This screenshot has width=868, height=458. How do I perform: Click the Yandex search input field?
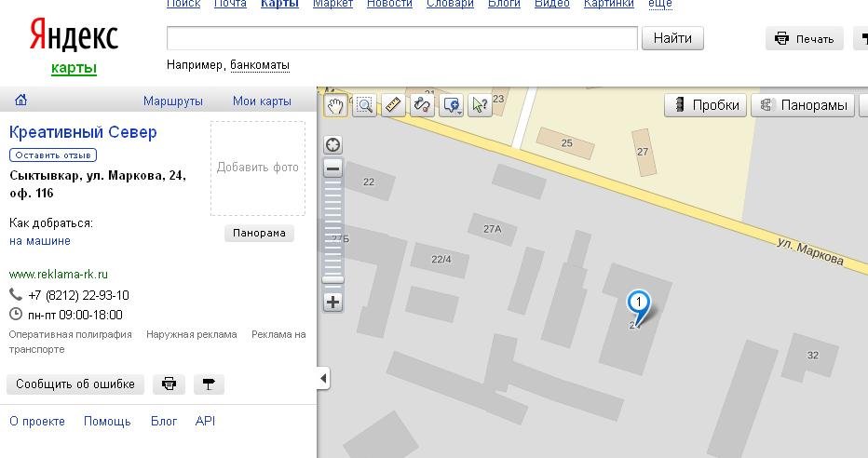click(401, 38)
